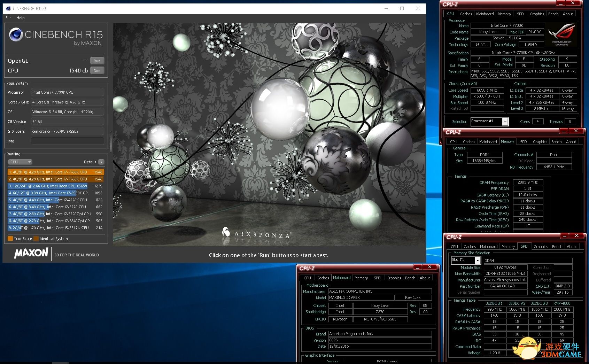The width and height of the screenshot is (589, 364).
Task: Select ranking row i7-4770K 822
Action: pos(56,200)
